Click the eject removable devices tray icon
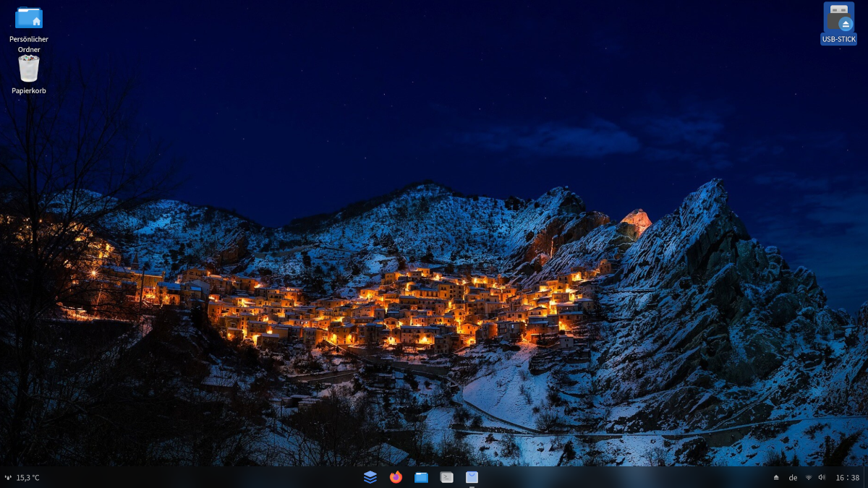Viewport: 868px width, 488px height. [776, 478]
